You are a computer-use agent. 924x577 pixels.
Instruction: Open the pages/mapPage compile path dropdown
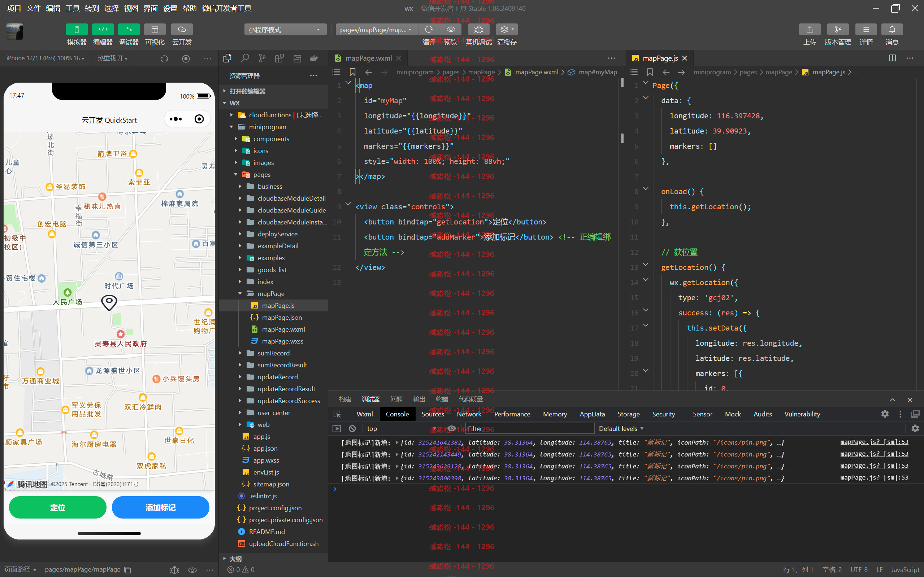(x=377, y=29)
